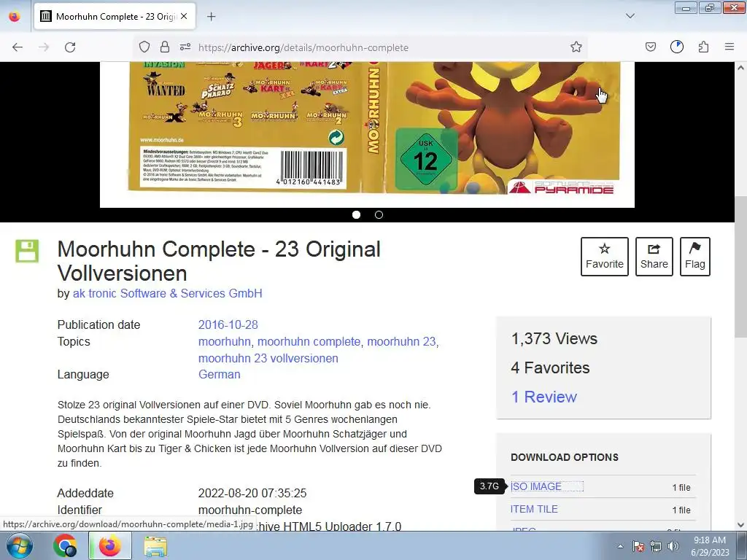This screenshot has height=560, width=747.
Task: Show first carousel image dot
Action: coord(356,215)
